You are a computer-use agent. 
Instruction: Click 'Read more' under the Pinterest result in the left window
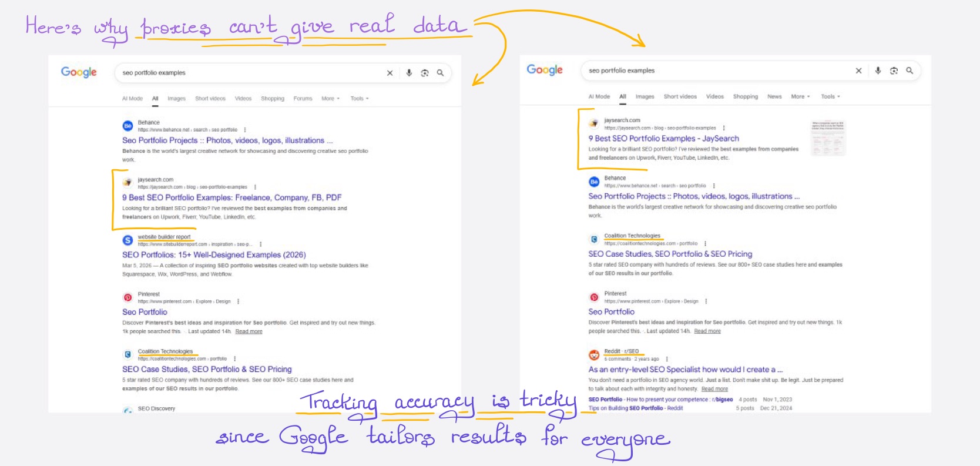pos(249,331)
